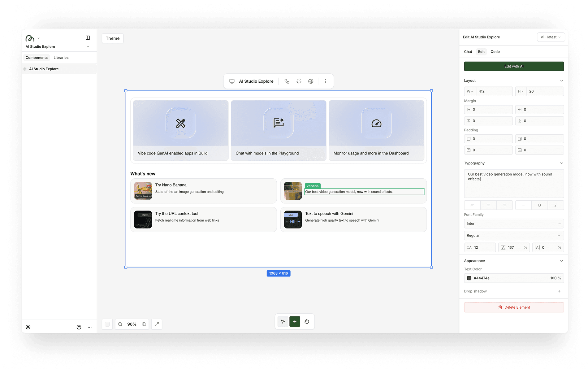
Task: Open the text color swatch #44474e
Action: coord(469,278)
